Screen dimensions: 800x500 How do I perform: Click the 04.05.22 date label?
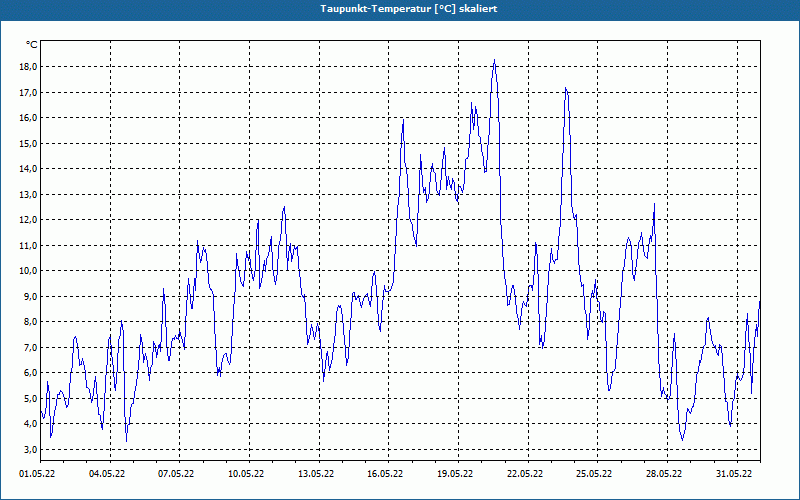click(107, 474)
